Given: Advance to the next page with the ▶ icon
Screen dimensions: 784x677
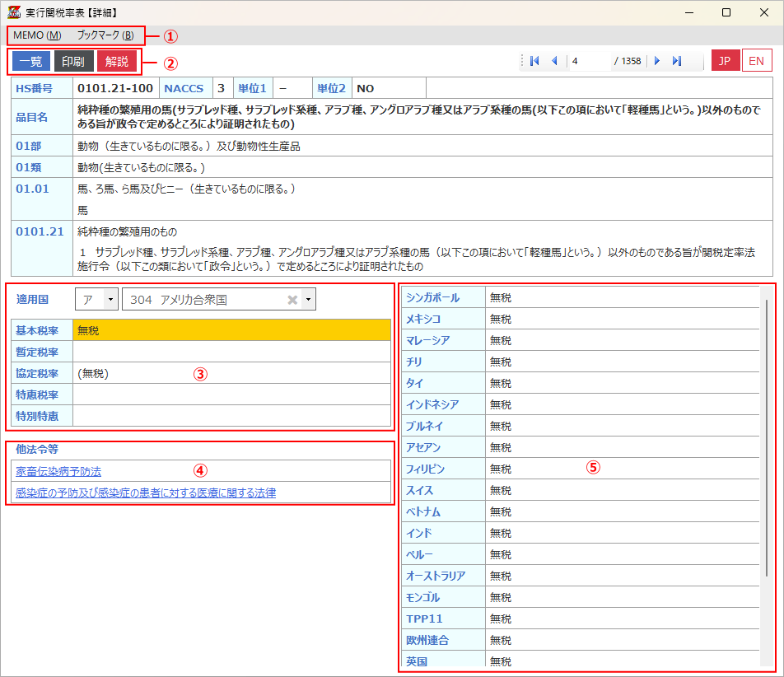Looking at the screenshot, I should pos(656,60).
